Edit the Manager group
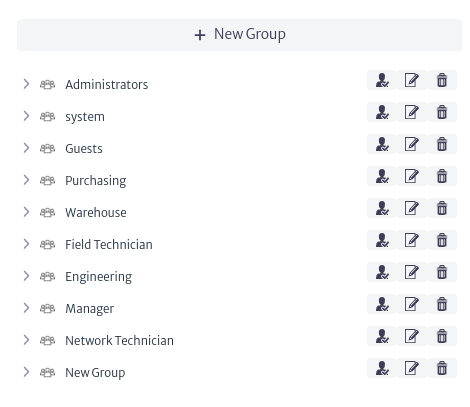Viewport: 470px width, 407px height. click(x=412, y=304)
